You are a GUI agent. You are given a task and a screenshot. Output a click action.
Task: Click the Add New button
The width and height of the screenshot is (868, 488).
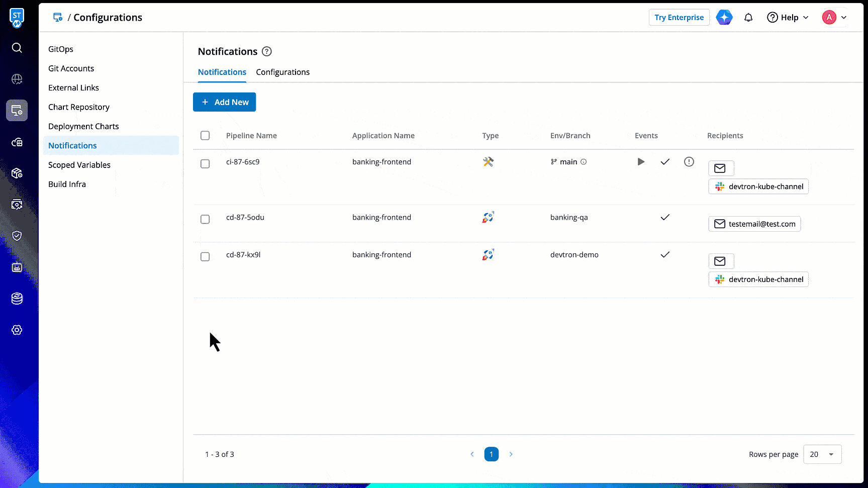coord(224,102)
